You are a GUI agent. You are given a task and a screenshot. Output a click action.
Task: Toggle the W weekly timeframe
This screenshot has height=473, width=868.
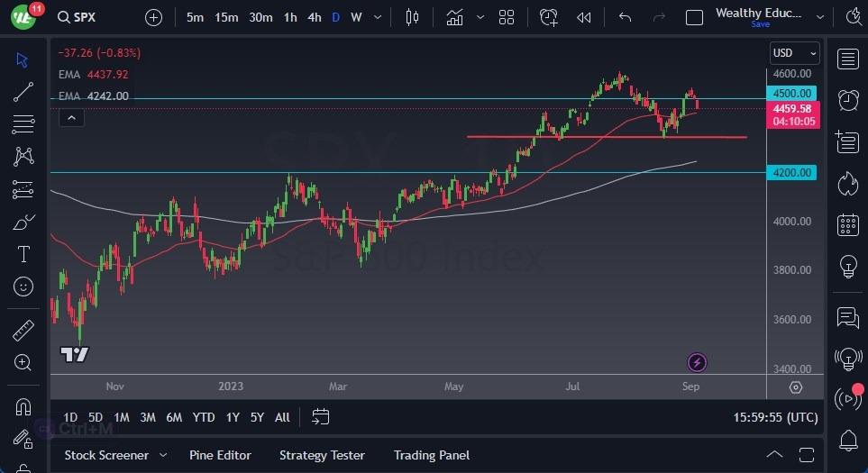[357, 17]
